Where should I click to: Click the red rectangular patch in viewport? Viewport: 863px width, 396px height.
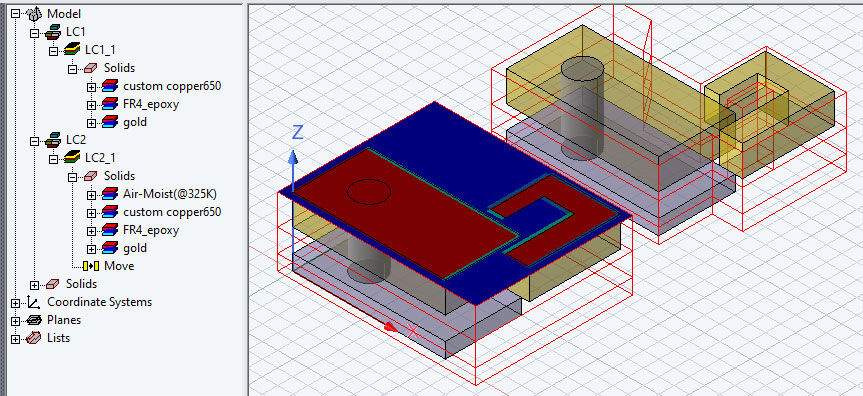406,212
